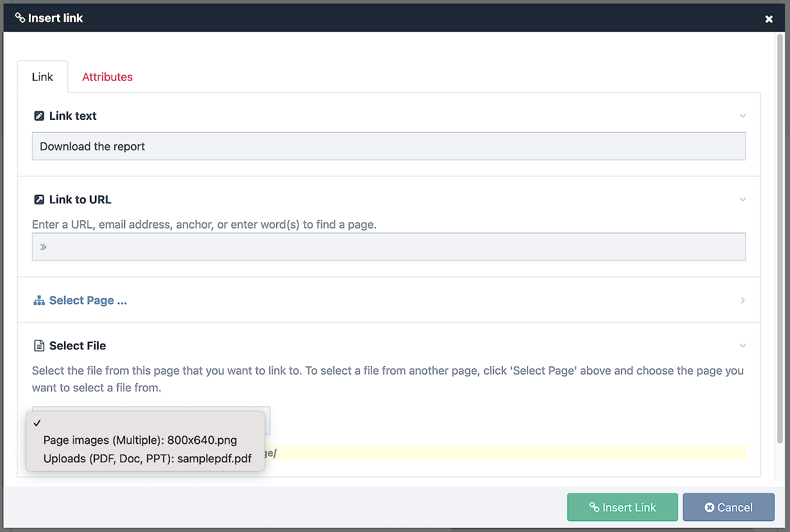The height and width of the screenshot is (532, 790).
Task: Collapse the Link text section chevron
Action: [743, 116]
